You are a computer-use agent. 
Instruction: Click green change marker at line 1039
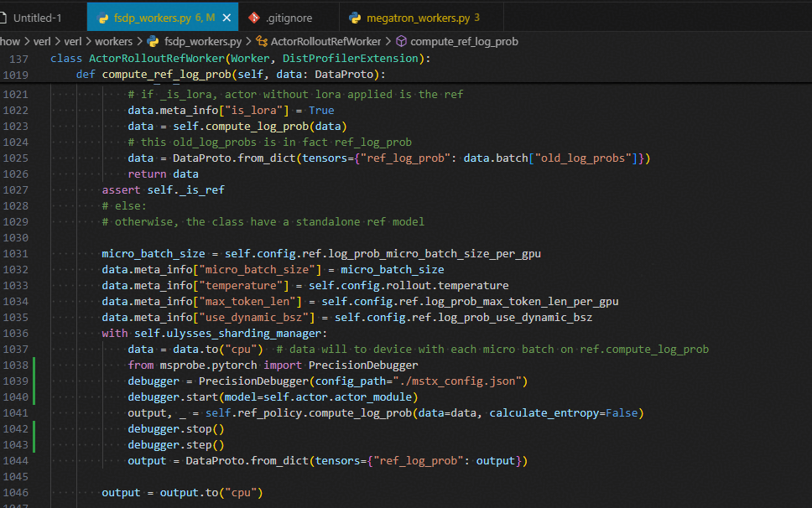coord(34,381)
